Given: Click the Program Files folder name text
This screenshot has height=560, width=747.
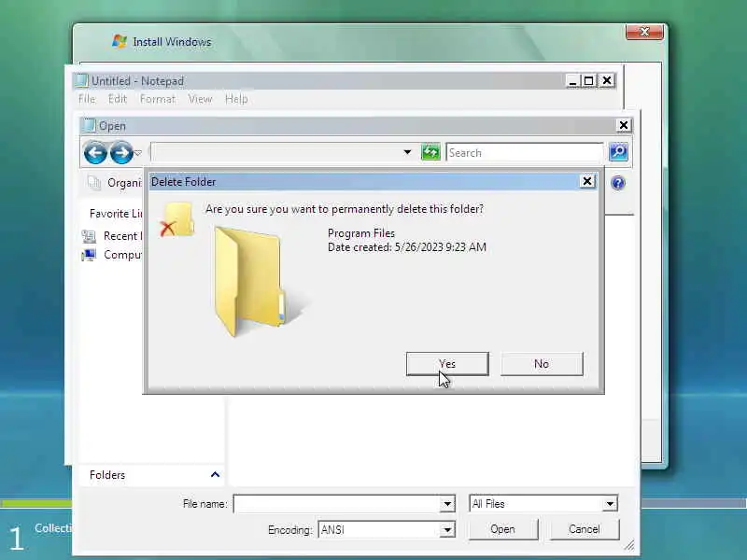Looking at the screenshot, I should click(361, 233).
